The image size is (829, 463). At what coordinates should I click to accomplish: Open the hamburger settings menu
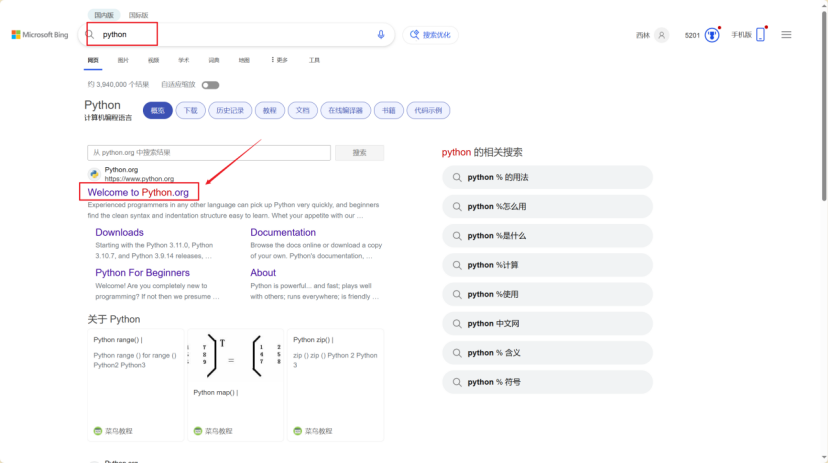click(x=786, y=35)
